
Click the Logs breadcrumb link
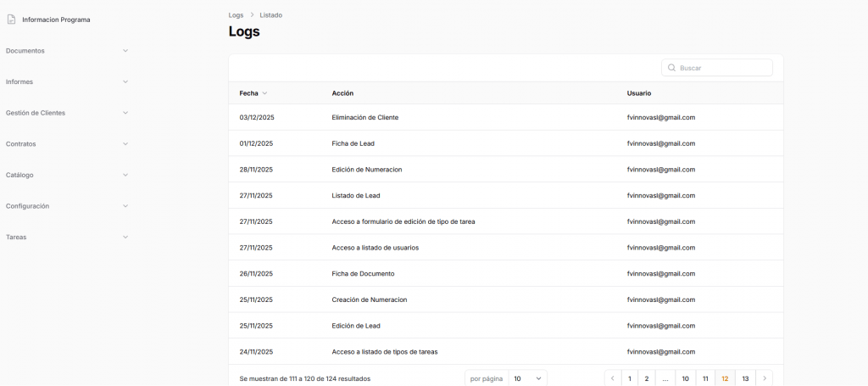tap(236, 15)
